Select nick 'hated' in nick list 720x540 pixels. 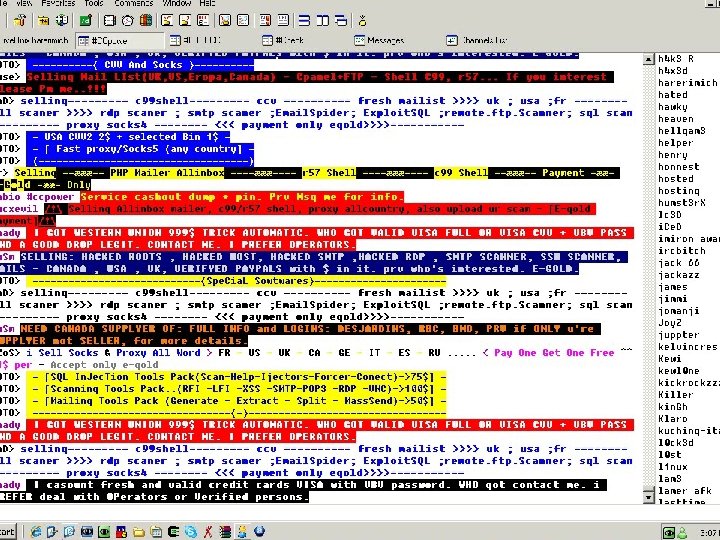pos(673,95)
